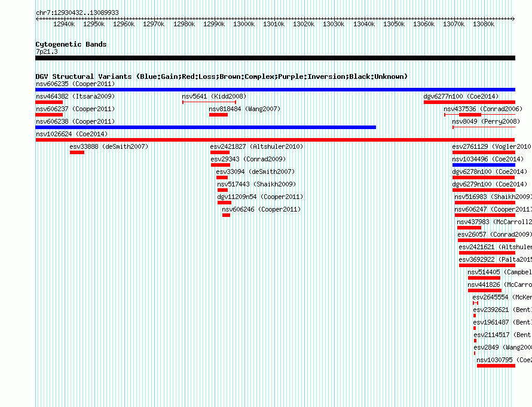Viewport: 532px width, 407px height.
Task: Open esv33888 (deSmith2007) variant
Action: coord(109,146)
